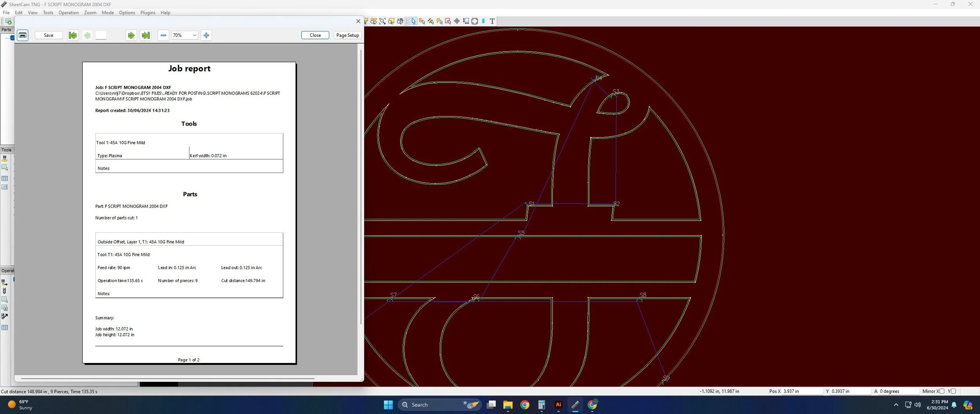The image size is (980, 414).
Task: Click the Y position input field
Action: pyautogui.click(x=850, y=391)
